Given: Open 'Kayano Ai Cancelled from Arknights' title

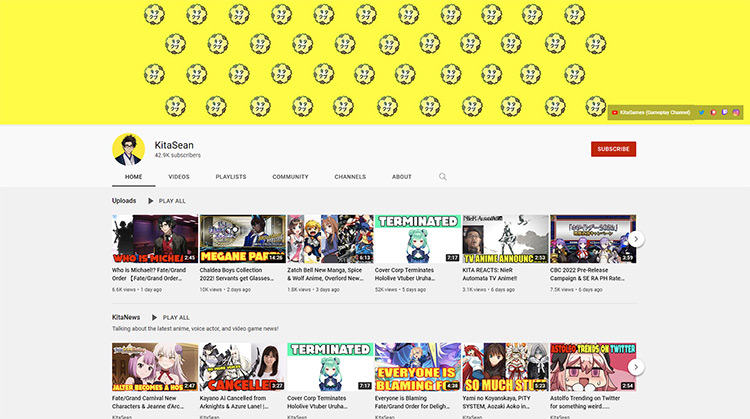Looking at the screenshot, I should [234, 402].
